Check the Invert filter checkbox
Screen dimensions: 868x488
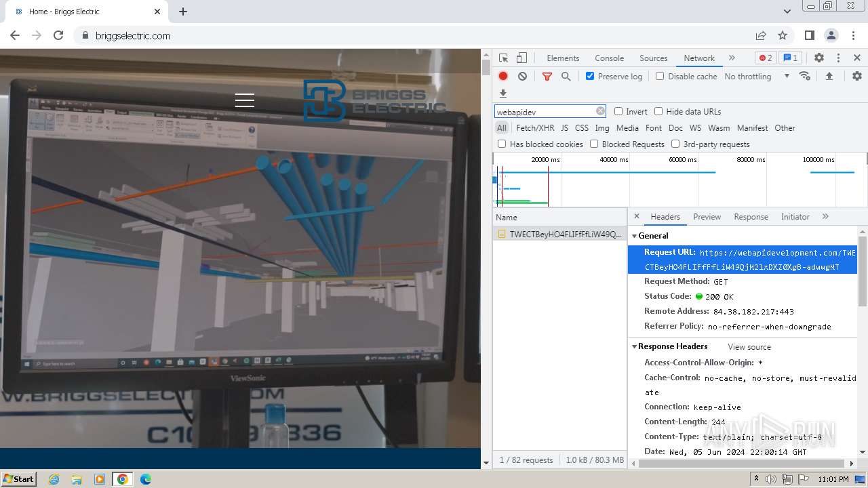click(x=618, y=111)
